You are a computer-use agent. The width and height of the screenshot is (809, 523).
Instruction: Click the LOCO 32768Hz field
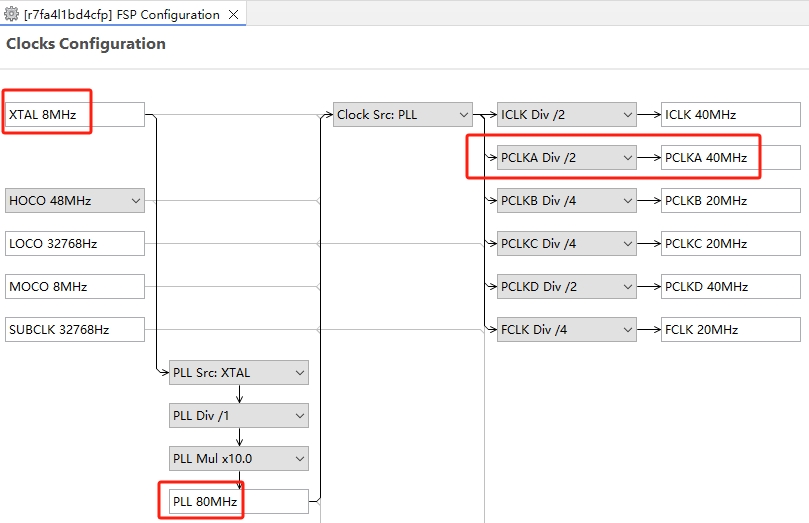pos(75,243)
